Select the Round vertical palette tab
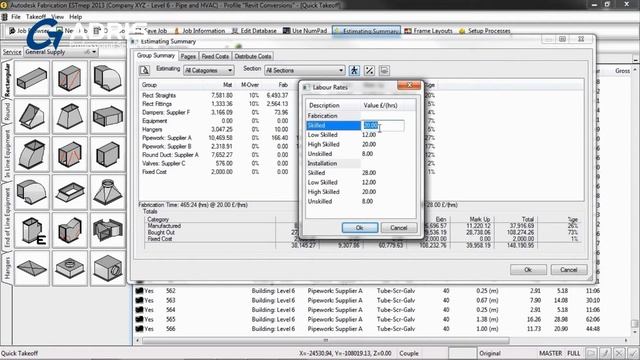Screen dimensions: 640x360 (x=7, y=111)
